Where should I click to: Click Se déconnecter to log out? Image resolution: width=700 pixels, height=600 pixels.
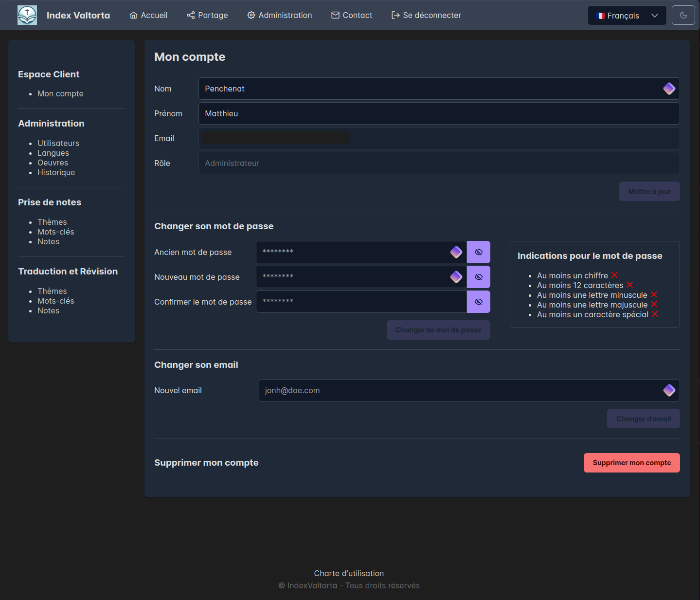click(x=426, y=15)
